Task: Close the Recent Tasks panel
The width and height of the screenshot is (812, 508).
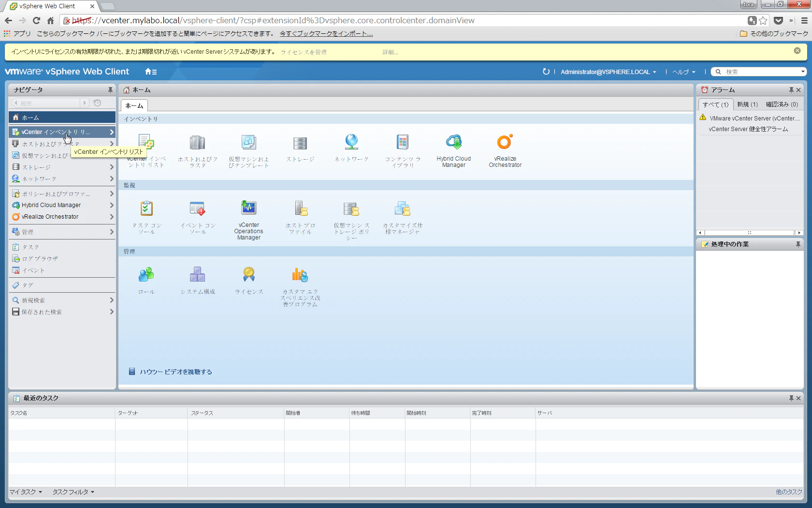Action: pyautogui.click(x=798, y=398)
